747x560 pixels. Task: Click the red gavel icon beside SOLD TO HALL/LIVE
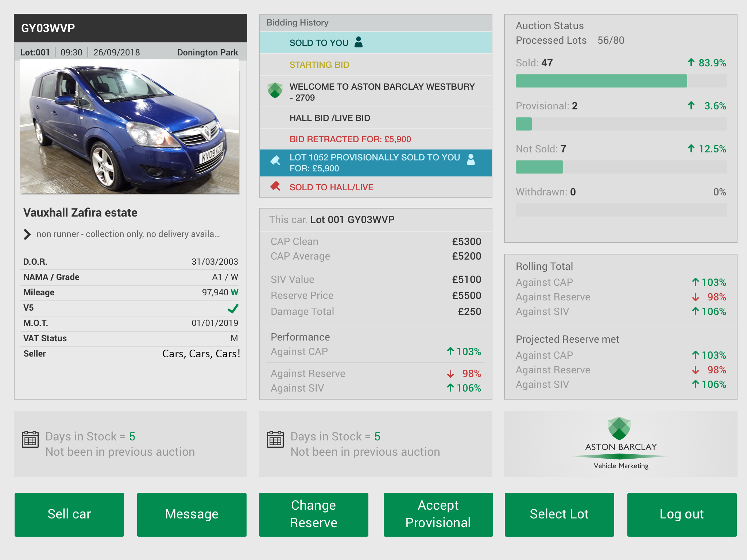pyautogui.click(x=275, y=186)
